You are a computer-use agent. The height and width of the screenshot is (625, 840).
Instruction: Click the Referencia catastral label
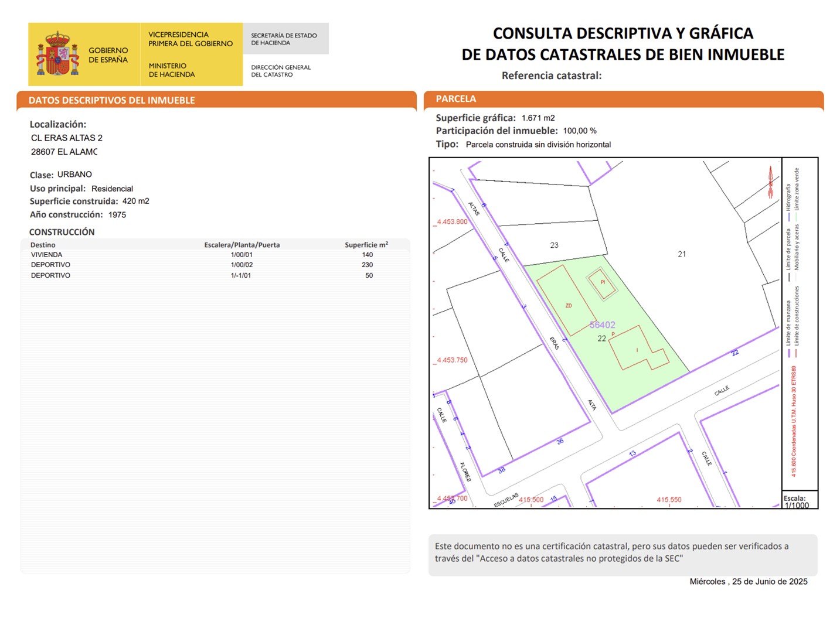(x=551, y=76)
